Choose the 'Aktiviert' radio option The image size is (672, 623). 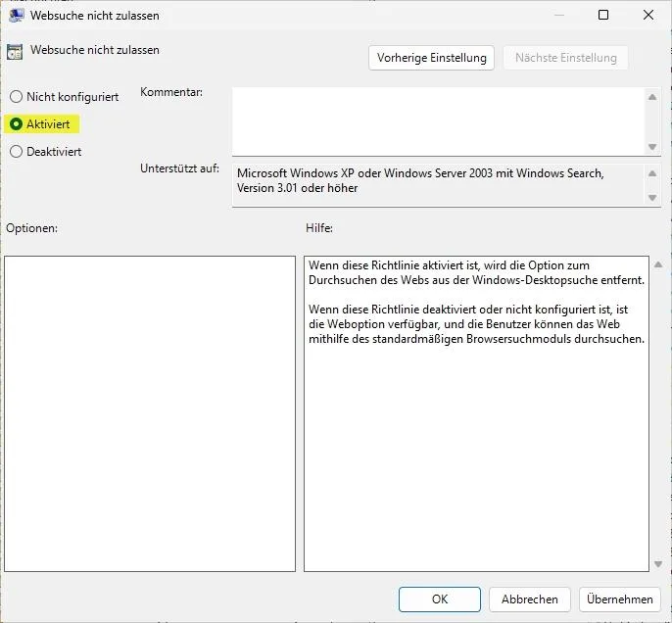point(16,124)
